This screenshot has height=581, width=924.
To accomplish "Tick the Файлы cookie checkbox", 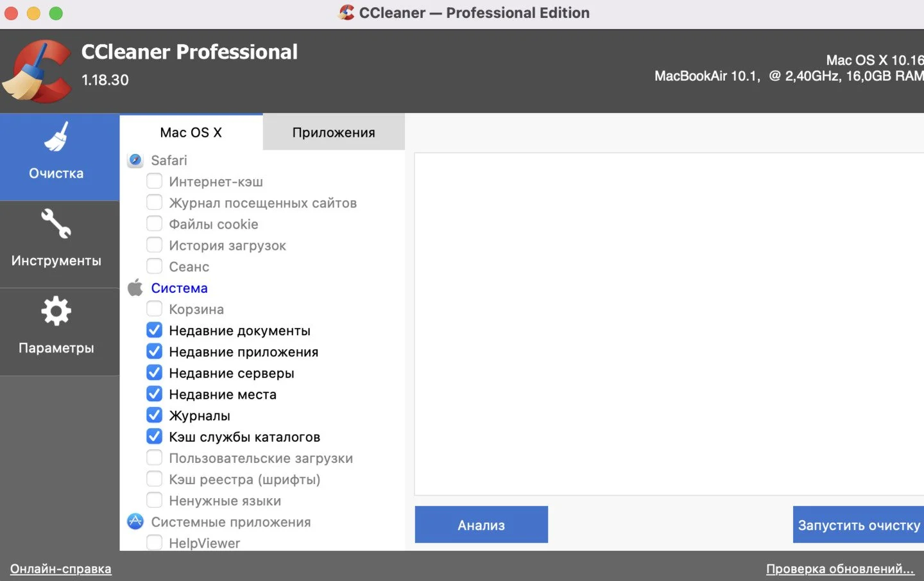I will point(154,223).
